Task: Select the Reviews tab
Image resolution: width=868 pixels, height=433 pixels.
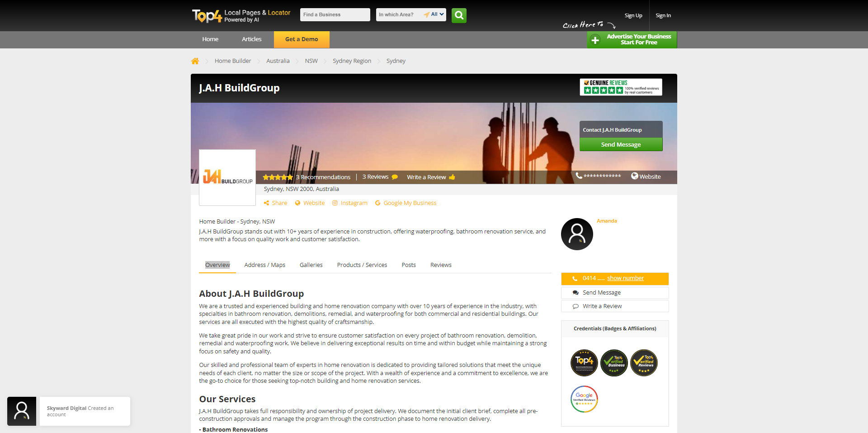Action: click(x=441, y=265)
